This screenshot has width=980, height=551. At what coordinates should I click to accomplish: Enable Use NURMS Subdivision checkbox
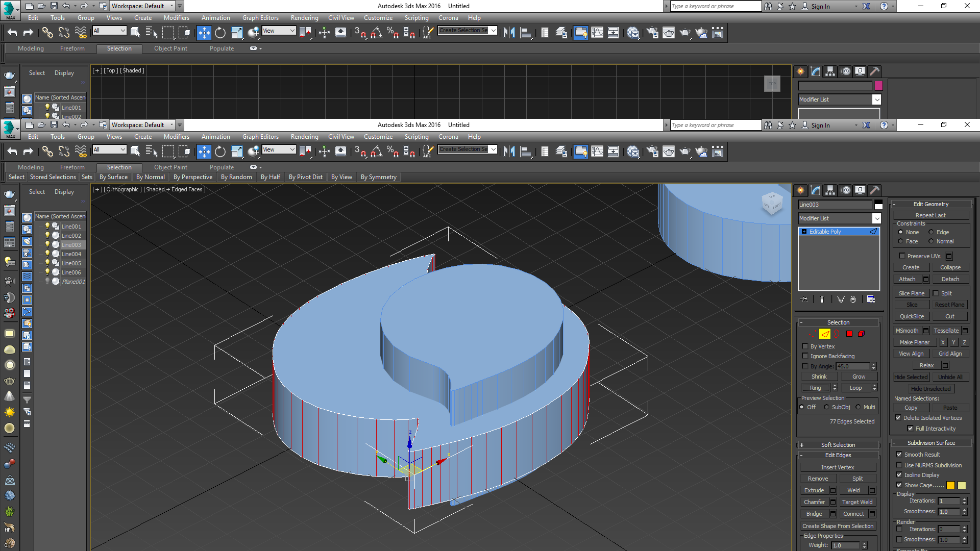pyautogui.click(x=899, y=465)
